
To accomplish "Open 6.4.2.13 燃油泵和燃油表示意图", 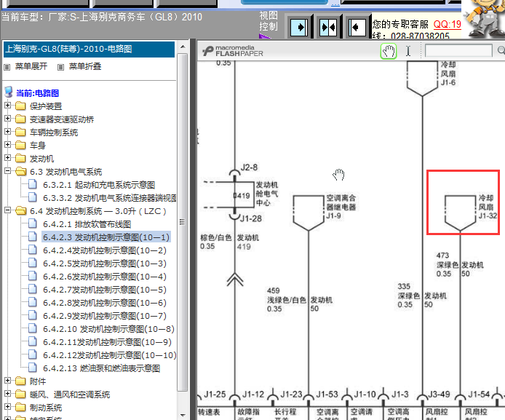I will pos(101,368).
